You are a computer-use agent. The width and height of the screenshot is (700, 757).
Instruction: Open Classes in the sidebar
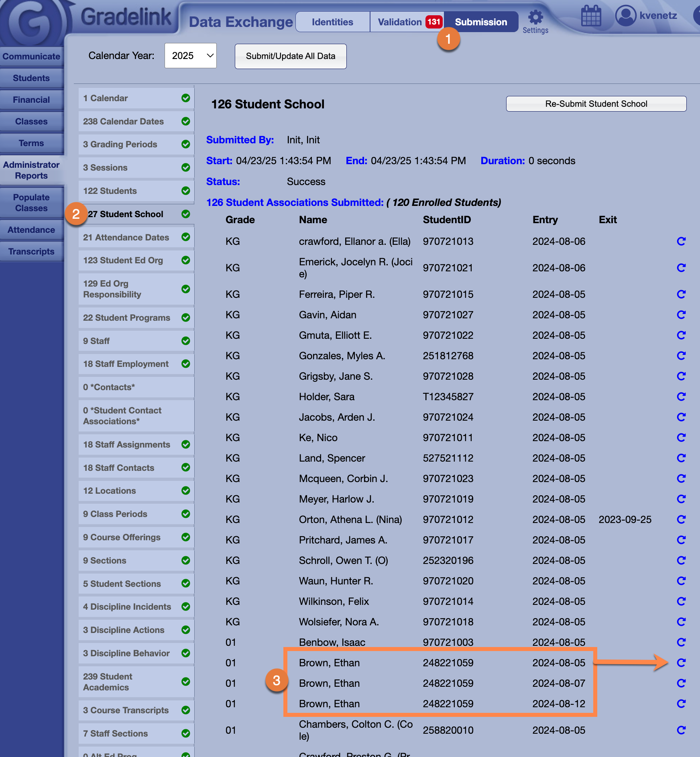[x=31, y=122]
